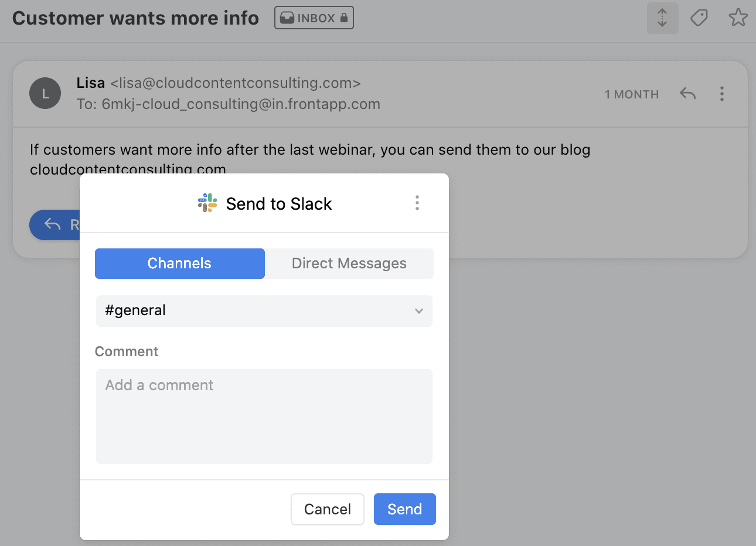Click the partially hidden blue Reply button
Viewport: 756px width, 546px height.
tap(55, 225)
